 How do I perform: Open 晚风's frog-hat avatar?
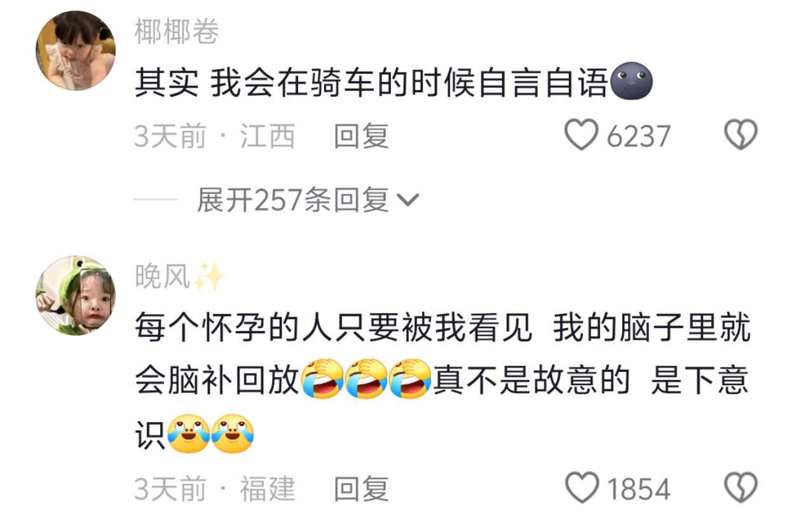(x=76, y=295)
